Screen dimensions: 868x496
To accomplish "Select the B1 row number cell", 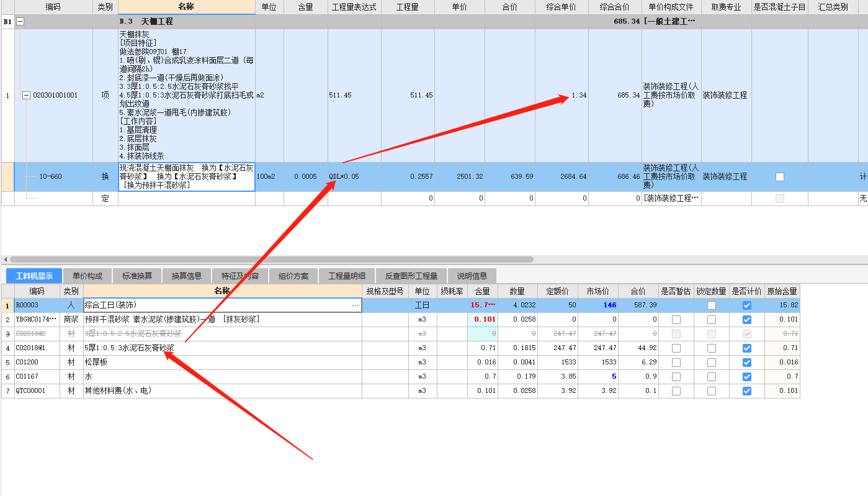I will click(x=7, y=21).
